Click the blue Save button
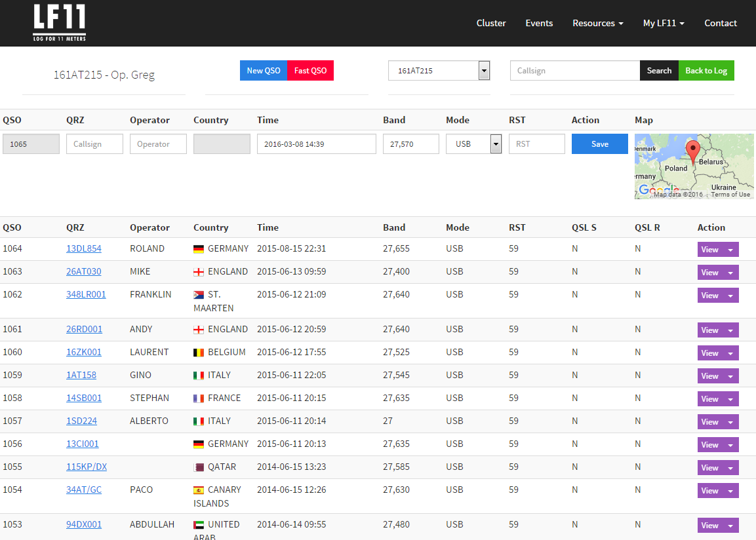 (599, 144)
